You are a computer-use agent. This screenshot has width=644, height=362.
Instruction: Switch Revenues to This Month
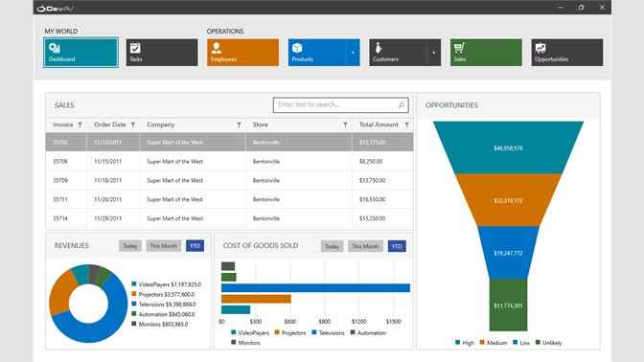click(x=164, y=246)
